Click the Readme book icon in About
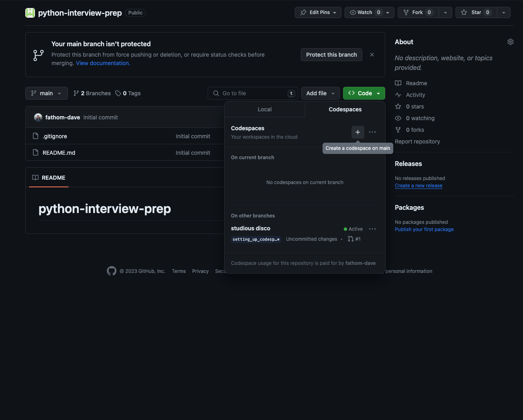Viewport: 523px width, 420px height. [x=398, y=83]
